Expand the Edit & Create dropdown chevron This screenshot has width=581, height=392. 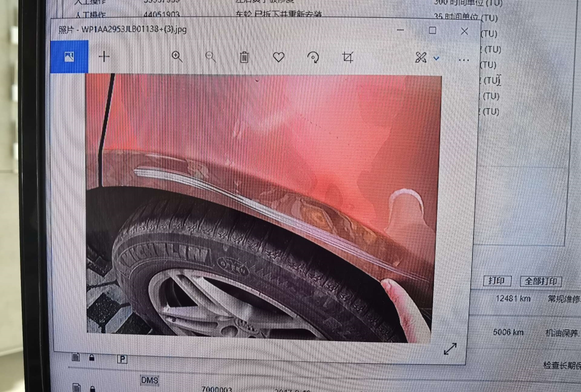click(437, 58)
